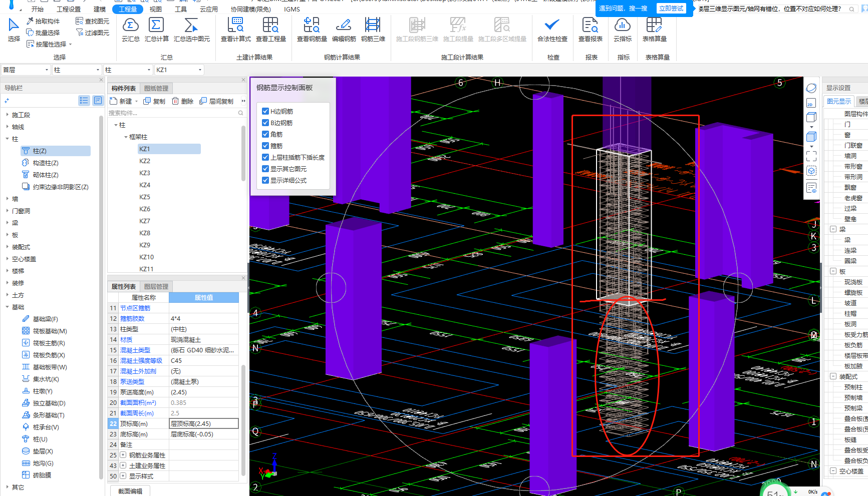The height and width of the screenshot is (496, 868).
Task: Open the KZ1 component dropdown
Action: click(x=179, y=70)
